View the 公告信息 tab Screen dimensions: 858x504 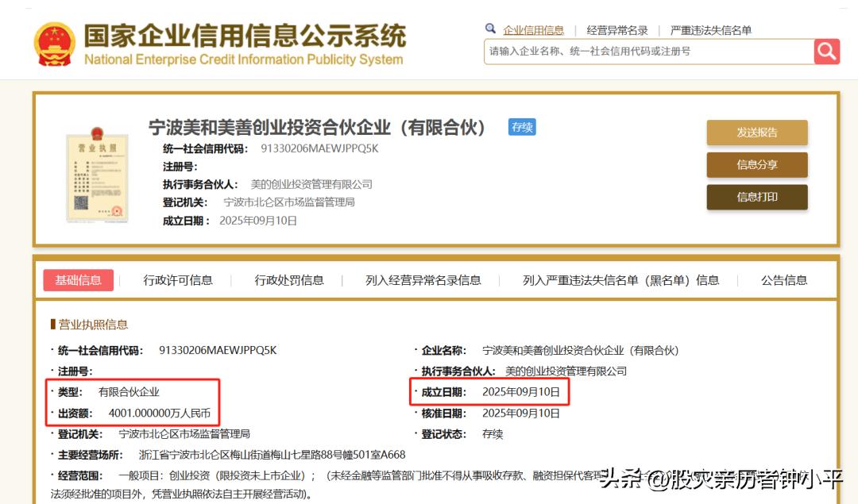783,280
